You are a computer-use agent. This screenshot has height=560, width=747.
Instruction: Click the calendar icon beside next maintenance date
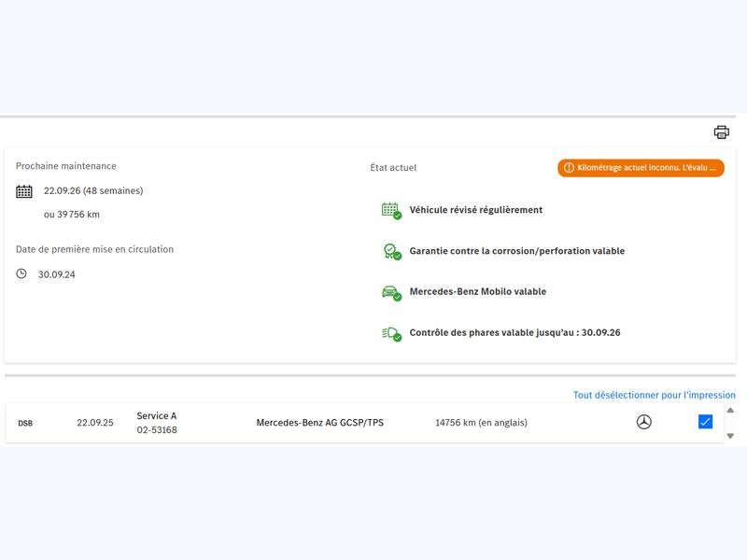click(24, 191)
